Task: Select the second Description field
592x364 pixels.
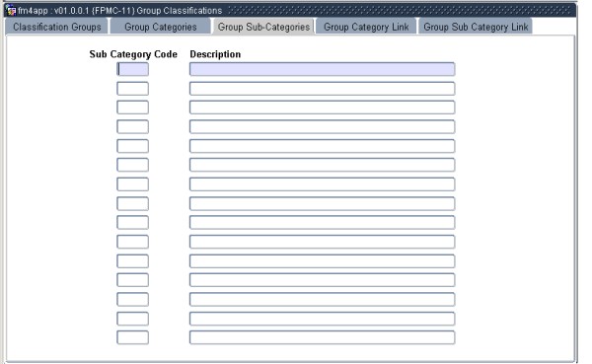Action: [322, 89]
